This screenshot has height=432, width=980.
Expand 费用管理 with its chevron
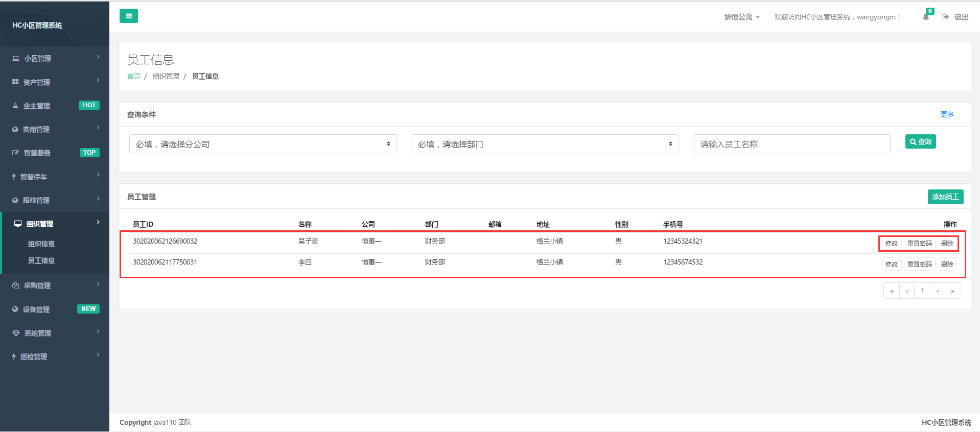pyautogui.click(x=98, y=128)
